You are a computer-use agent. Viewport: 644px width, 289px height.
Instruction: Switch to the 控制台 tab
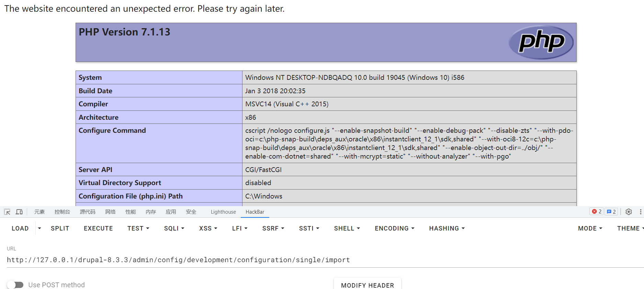62,212
